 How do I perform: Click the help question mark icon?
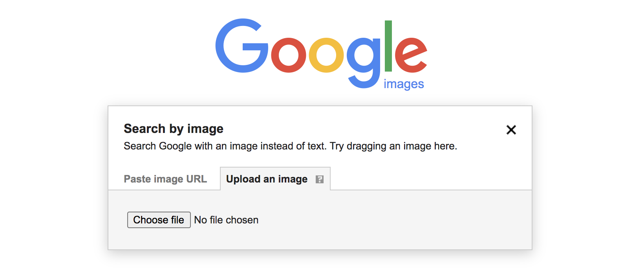pos(320,179)
